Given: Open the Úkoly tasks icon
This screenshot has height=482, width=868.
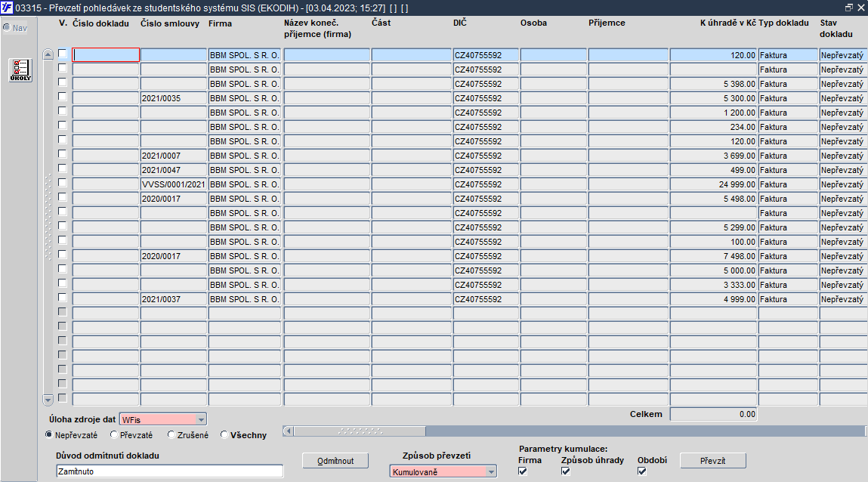Looking at the screenshot, I should click(20, 70).
